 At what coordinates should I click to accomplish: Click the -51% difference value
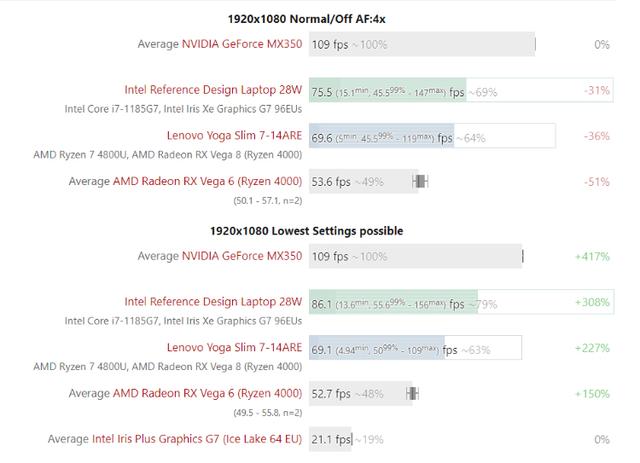597,181
